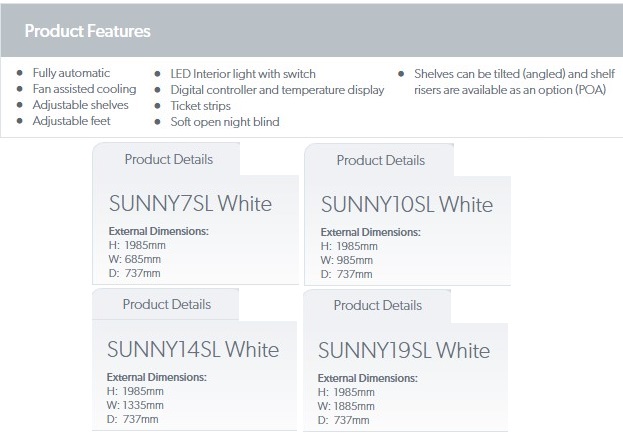Viewport: 623px width, 439px height.
Task: Click External Dimensions heading under SUNNY14SL
Action: [157, 377]
